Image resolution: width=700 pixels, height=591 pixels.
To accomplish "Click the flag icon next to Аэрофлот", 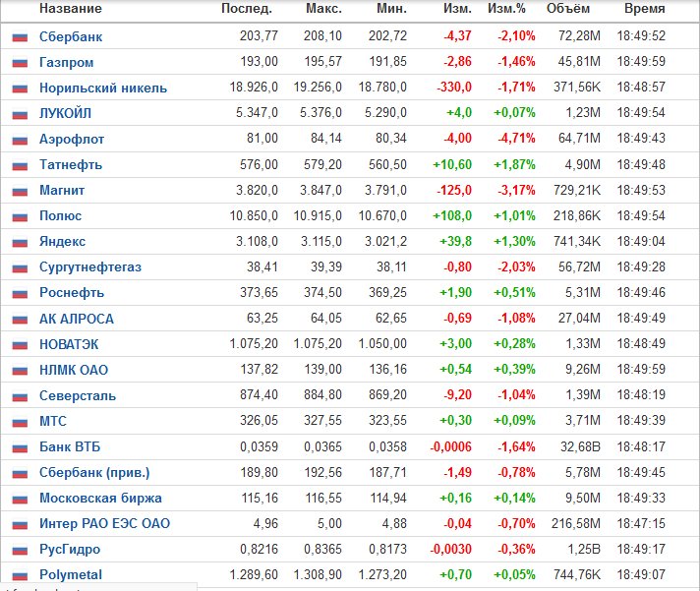I will [20, 140].
